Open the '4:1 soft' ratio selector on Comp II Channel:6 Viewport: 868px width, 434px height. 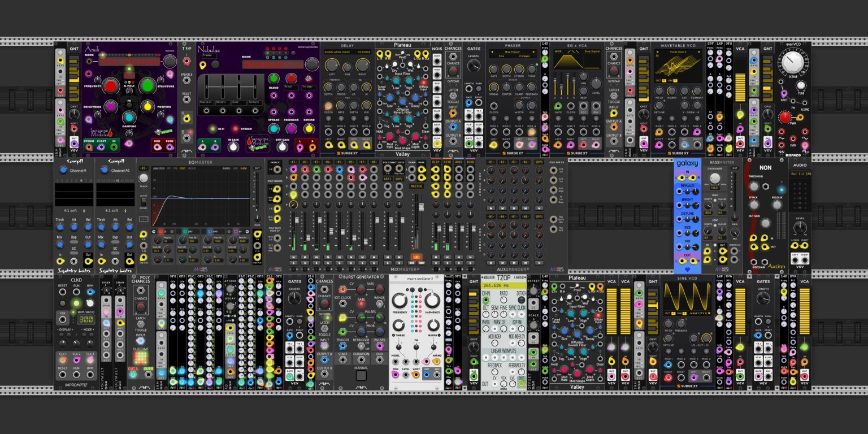75,211
